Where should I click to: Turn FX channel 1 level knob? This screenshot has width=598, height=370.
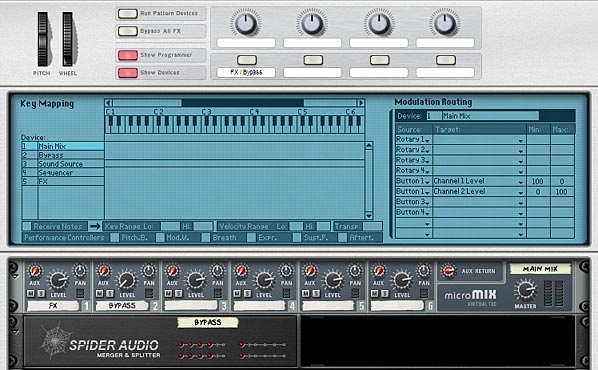[x=58, y=281]
